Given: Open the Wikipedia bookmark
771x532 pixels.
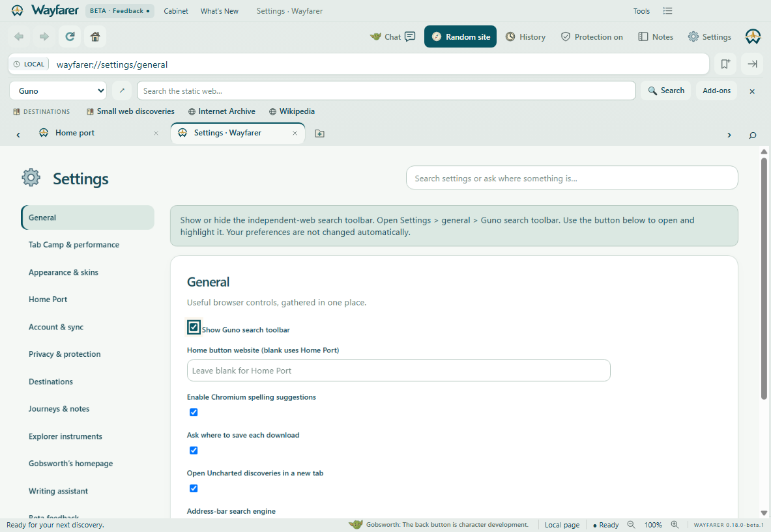Looking at the screenshot, I should pos(292,111).
